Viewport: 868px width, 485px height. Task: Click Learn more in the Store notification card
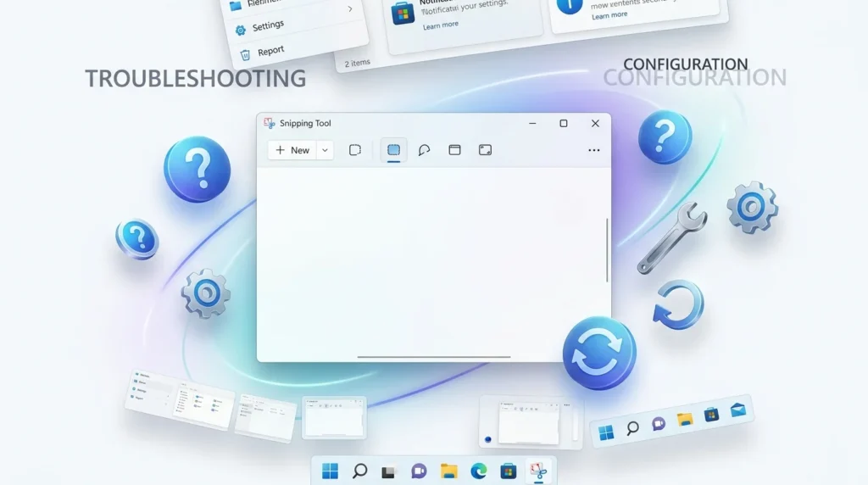click(441, 25)
